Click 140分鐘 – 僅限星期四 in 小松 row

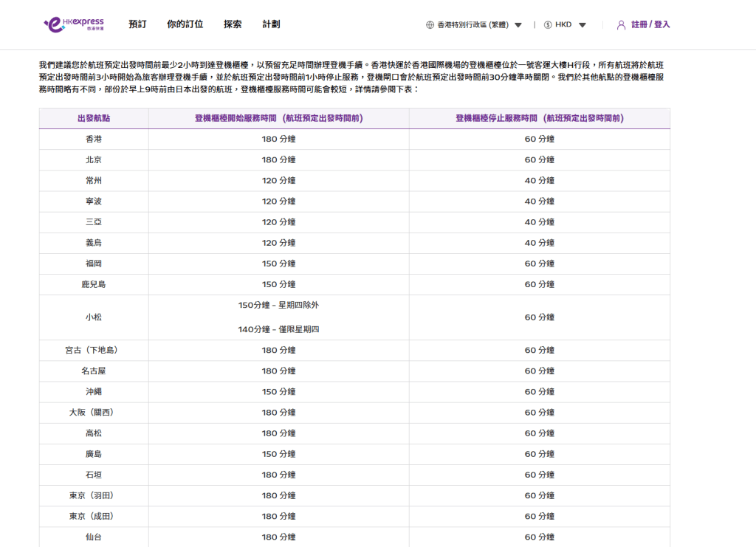click(x=278, y=329)
